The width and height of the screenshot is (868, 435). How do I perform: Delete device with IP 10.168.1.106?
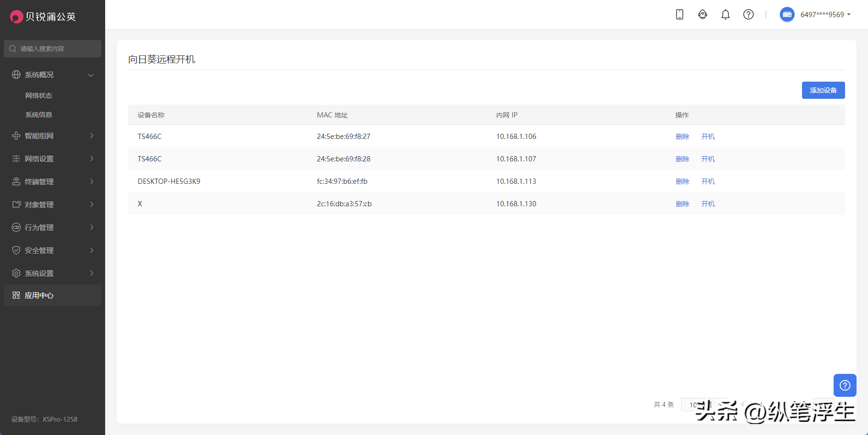pos(683,137)
